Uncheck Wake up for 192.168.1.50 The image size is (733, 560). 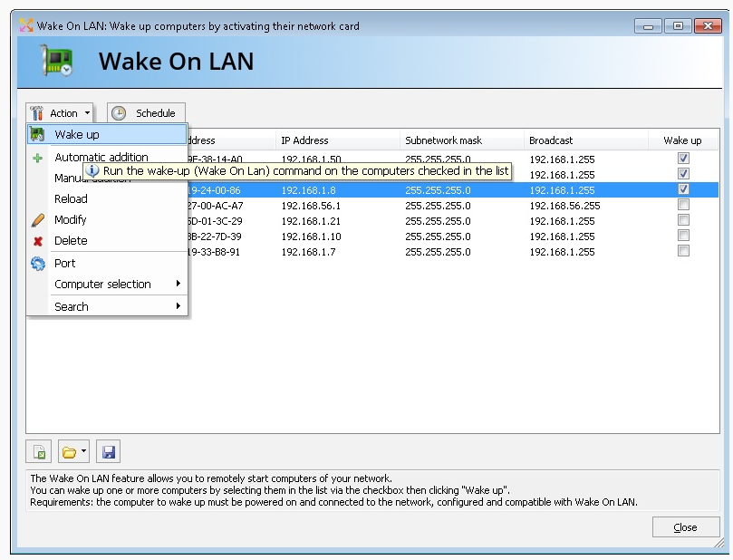(x=683, y=159)
